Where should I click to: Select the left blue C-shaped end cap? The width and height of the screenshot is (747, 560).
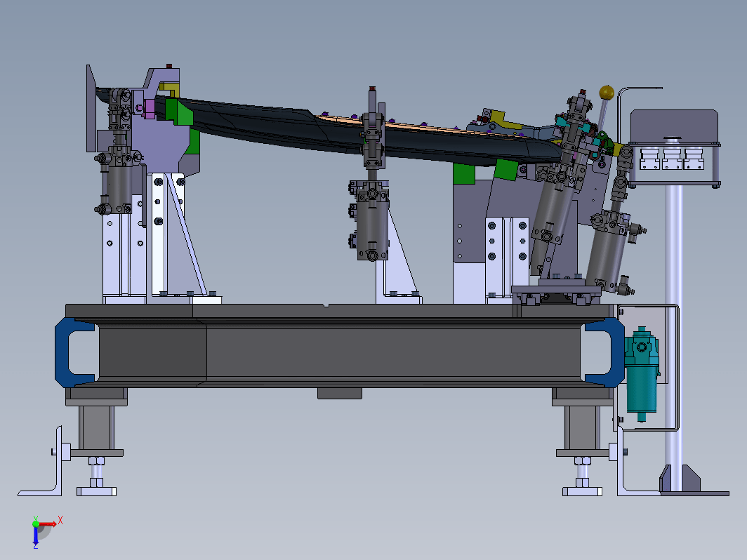click(74, 352)
